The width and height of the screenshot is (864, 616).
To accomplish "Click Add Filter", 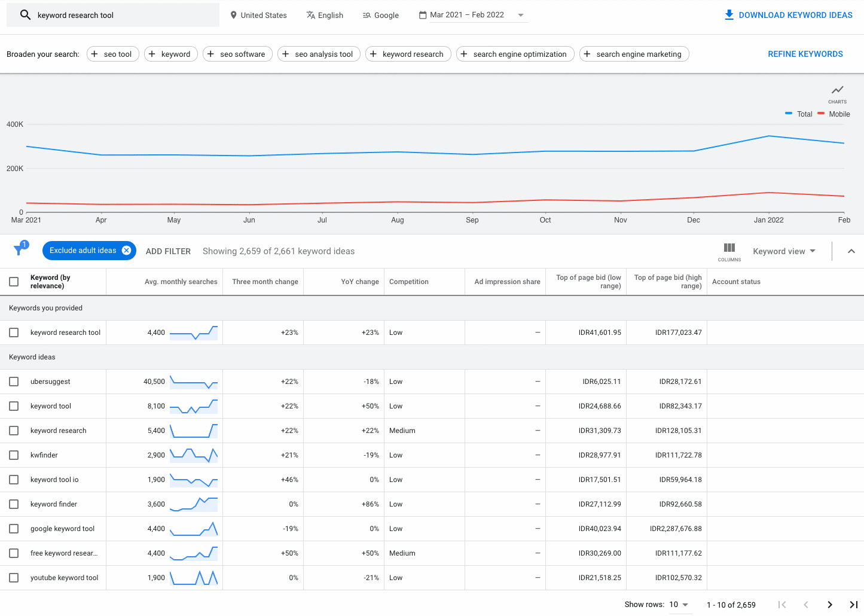I will (x=168, y=251).
